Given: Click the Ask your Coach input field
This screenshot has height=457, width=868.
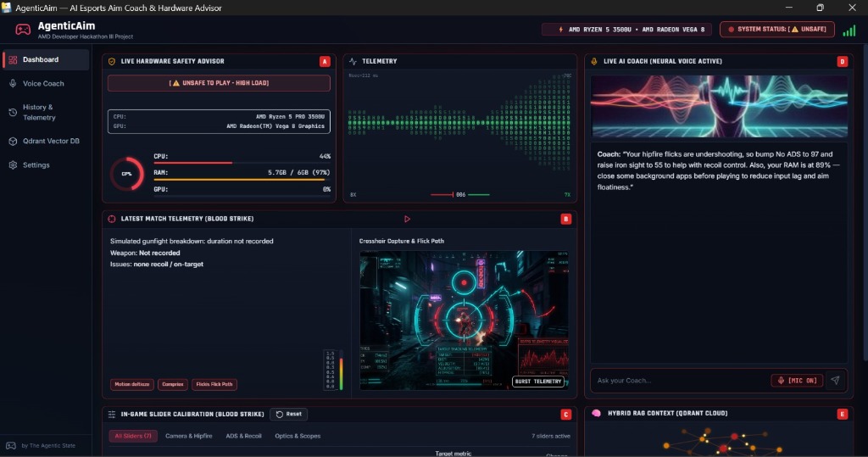Looking at the screenshot, I should [x=679, y=381].
